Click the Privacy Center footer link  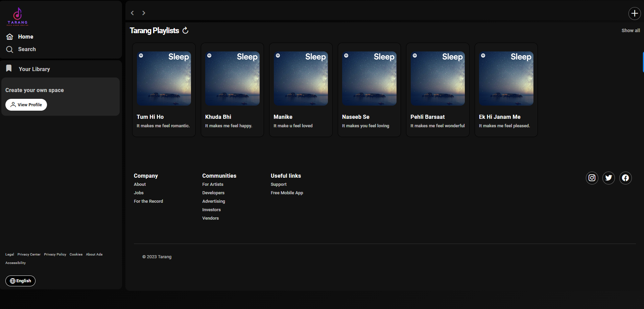point(29,255)
